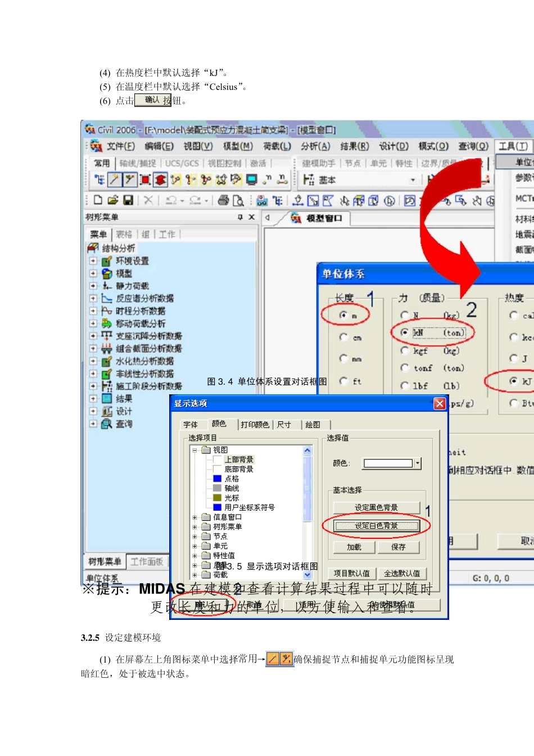Click the 环境设置 tree icon
Screen dimensions: 534x756
[x=107, y=261]
